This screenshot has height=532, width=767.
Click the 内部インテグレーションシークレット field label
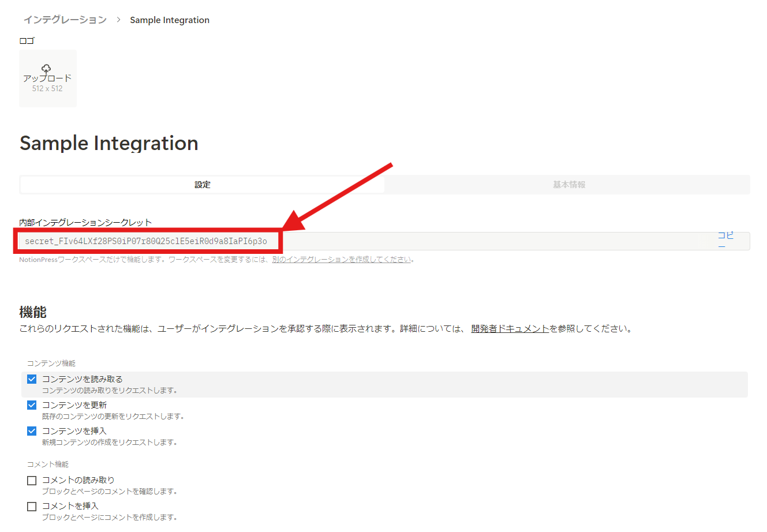click(x=85, y=223)
